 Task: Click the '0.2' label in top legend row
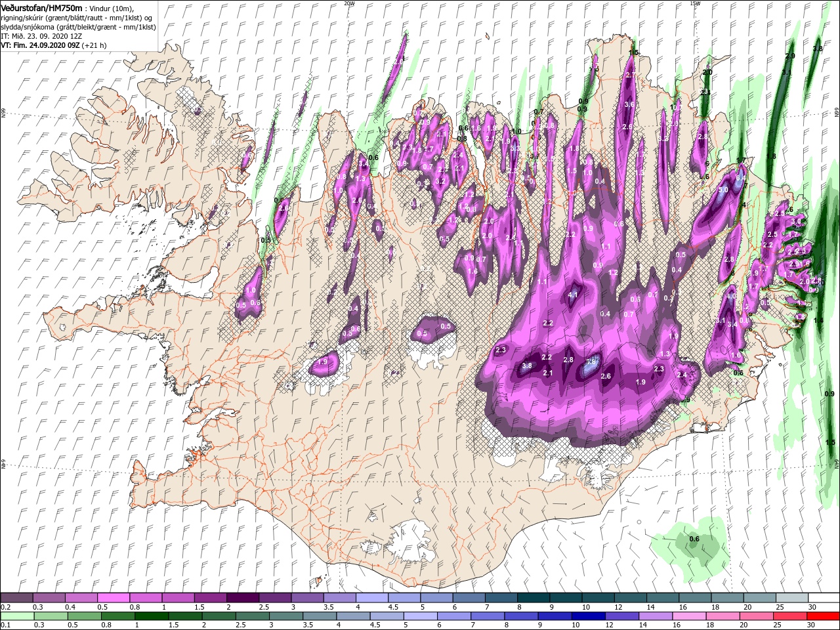[5, 607]
